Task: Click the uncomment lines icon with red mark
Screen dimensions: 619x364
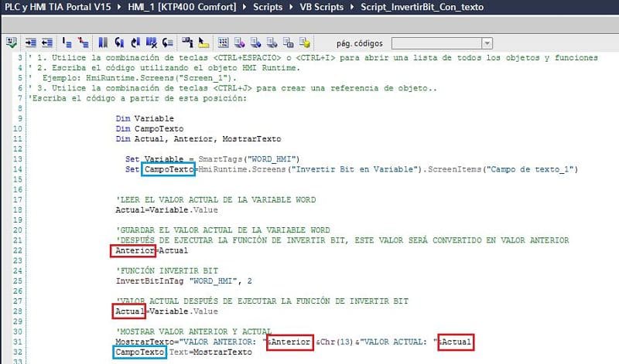Action: [x=83, y=43]
